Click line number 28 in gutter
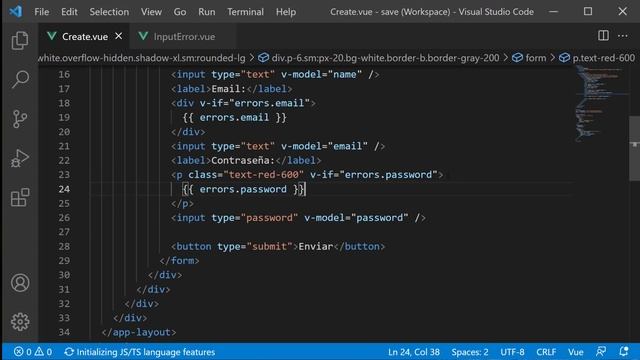The width and height of the screenshot is (640, 360). [64, 247]
